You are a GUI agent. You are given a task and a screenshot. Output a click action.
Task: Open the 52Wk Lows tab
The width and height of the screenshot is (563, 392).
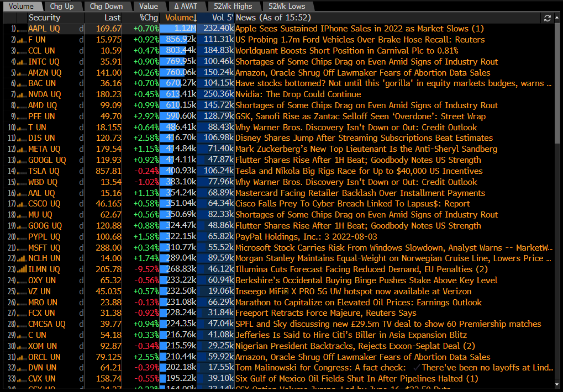coord(287,6)
